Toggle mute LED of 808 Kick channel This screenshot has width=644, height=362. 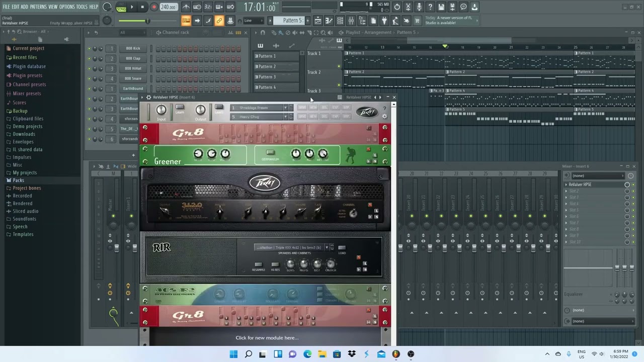tap(89, 48)
